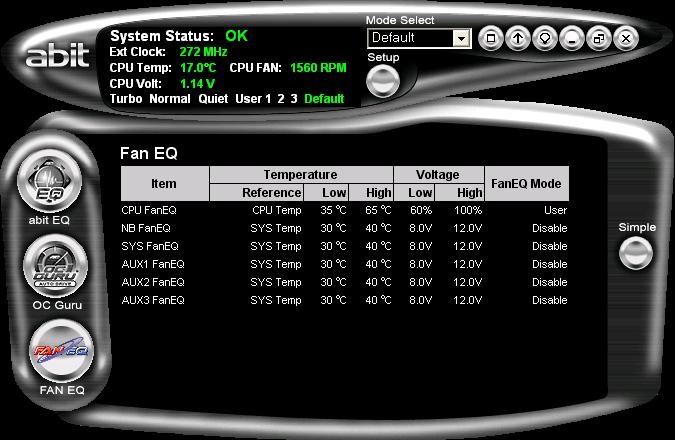Click Disable mode in the AUX2 FanEQ row

pos(549,282)
